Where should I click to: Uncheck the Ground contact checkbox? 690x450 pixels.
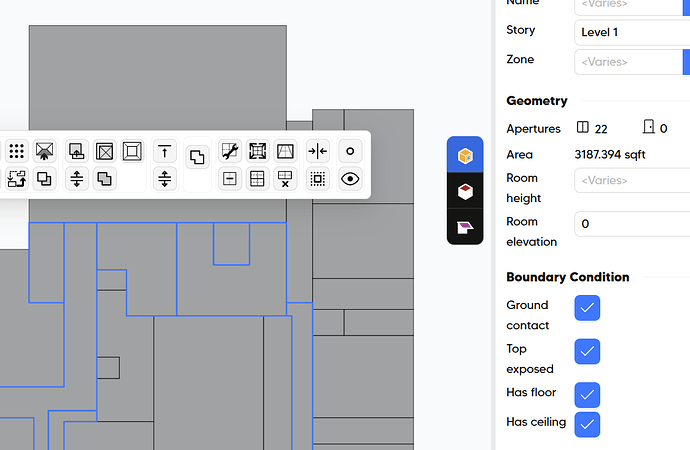[x=587, y=309]
